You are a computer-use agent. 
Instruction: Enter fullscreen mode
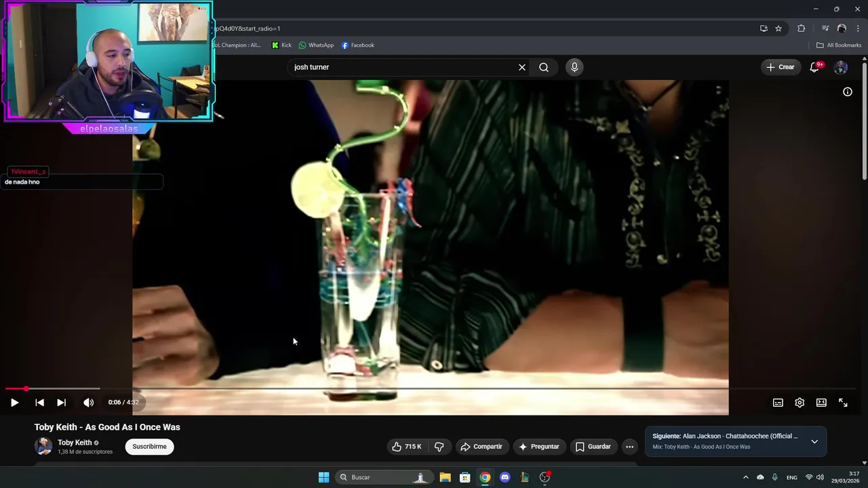coord(843,403)
